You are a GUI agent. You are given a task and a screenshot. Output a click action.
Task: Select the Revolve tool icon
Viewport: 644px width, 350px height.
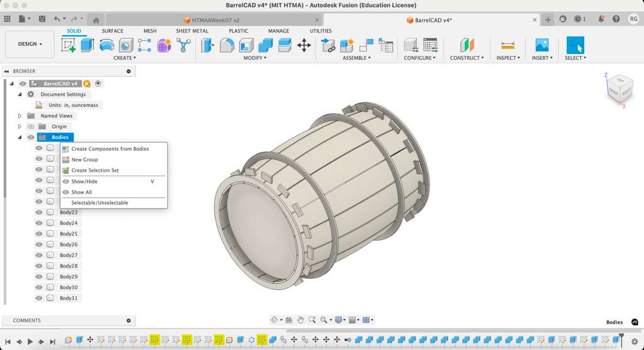point(107,45)
